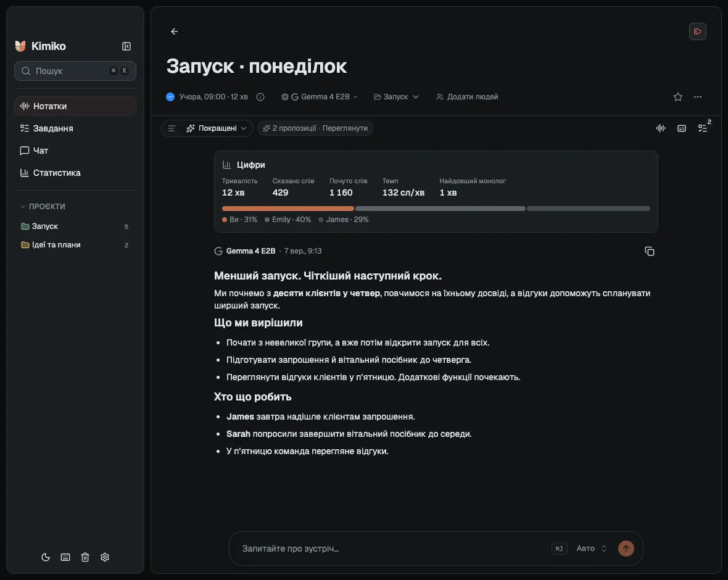Click Додати людей button

[x=467, y=97]
